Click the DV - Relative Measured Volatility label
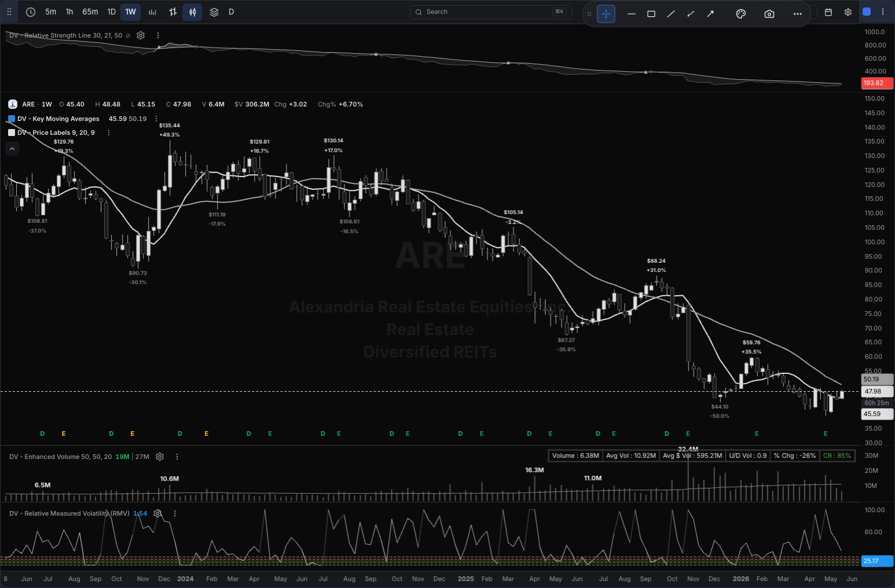The width and height of the screenshot is (895, 588). (x=69, y=513)
